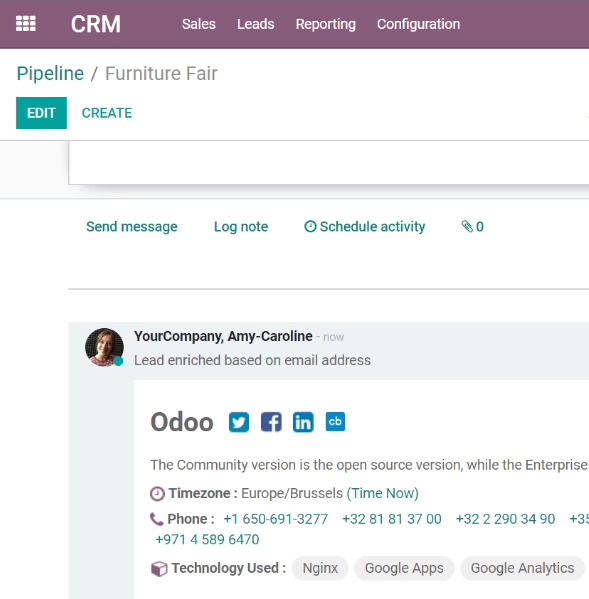Viewport: 589px width, 599px height.
Task: Open the Sales menu
Action: [x=199, y=24]
